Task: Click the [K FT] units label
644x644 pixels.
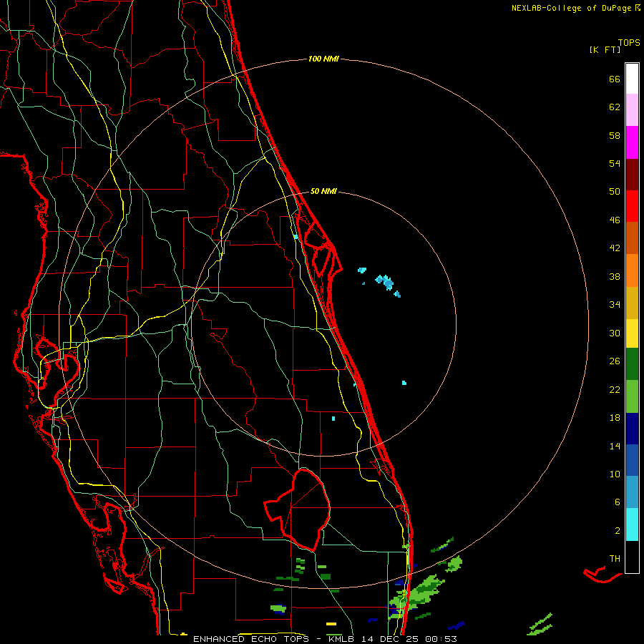Action: tap(605, 50)
